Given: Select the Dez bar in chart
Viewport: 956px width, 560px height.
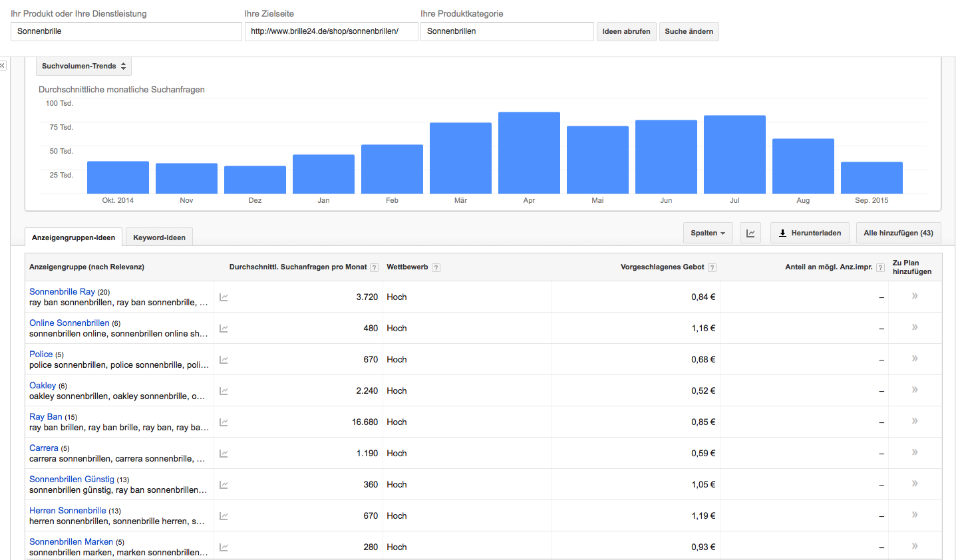Looking at the screenshot, I should pos(255,180).
